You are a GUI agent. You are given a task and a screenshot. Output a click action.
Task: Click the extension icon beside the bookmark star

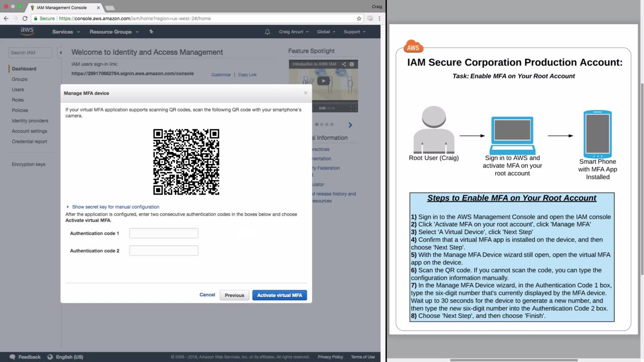370,19
